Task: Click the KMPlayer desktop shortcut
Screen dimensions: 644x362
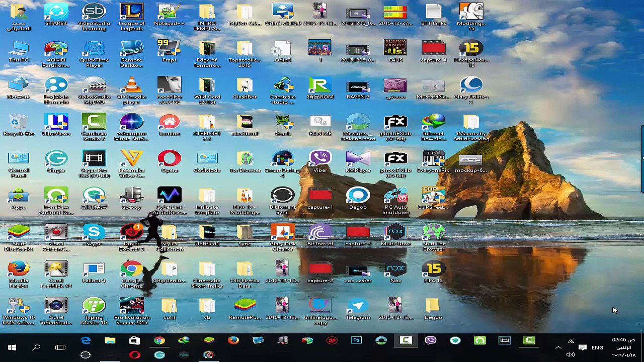Action: click(358, 162)
